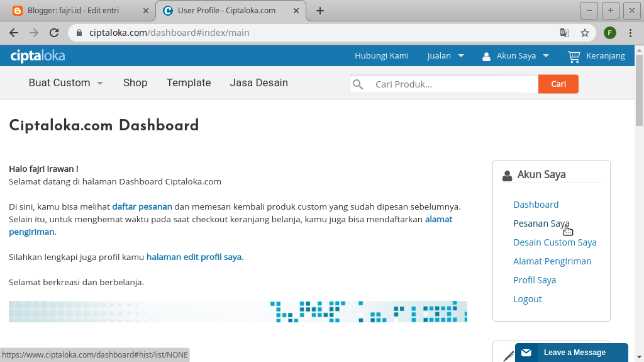This screenshot has height=362, width=644.
Task: Open the alamat pengiriman link in text
Action: tap(230, 225)
